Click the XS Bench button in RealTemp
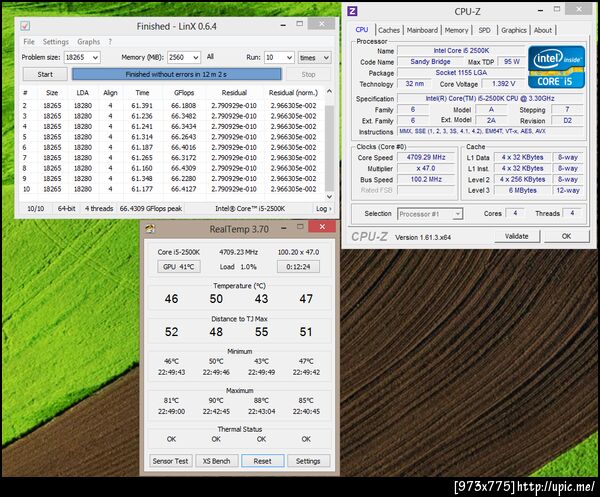 point(217,461)
